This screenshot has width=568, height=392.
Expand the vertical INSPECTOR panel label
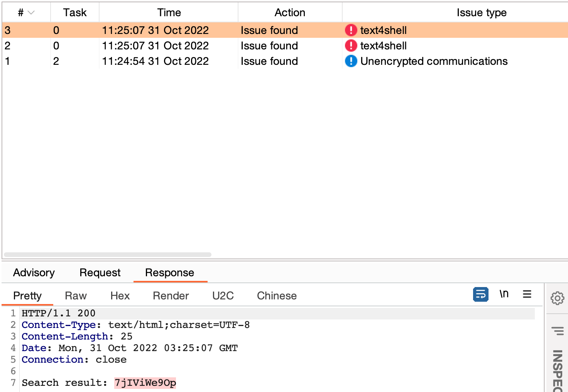pyautogui.click(x=558, y=370)
